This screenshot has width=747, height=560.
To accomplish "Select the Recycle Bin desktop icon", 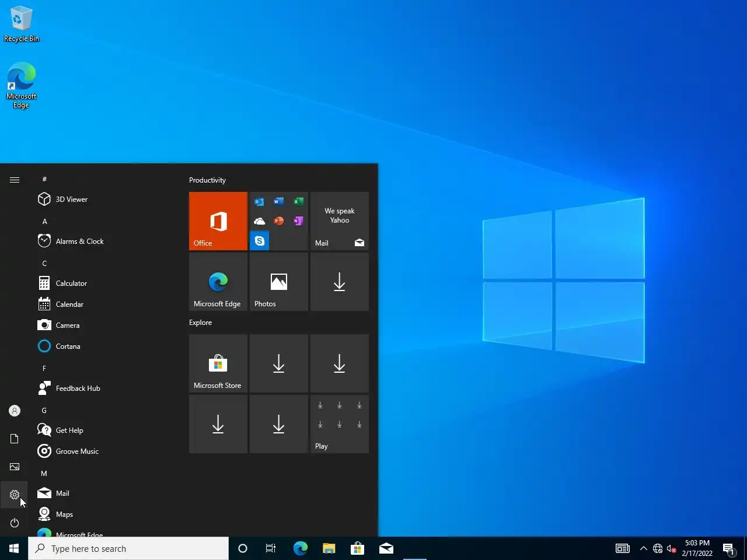I will 22,24.
